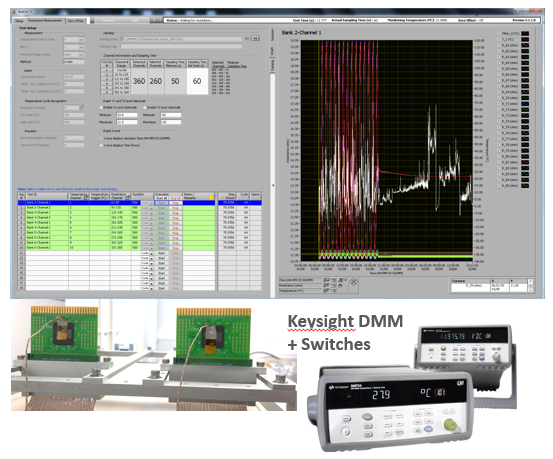Toggle autoscale lock for Temperature axis
This screenshot has height=459, width=553.
(x=326, y=290)
